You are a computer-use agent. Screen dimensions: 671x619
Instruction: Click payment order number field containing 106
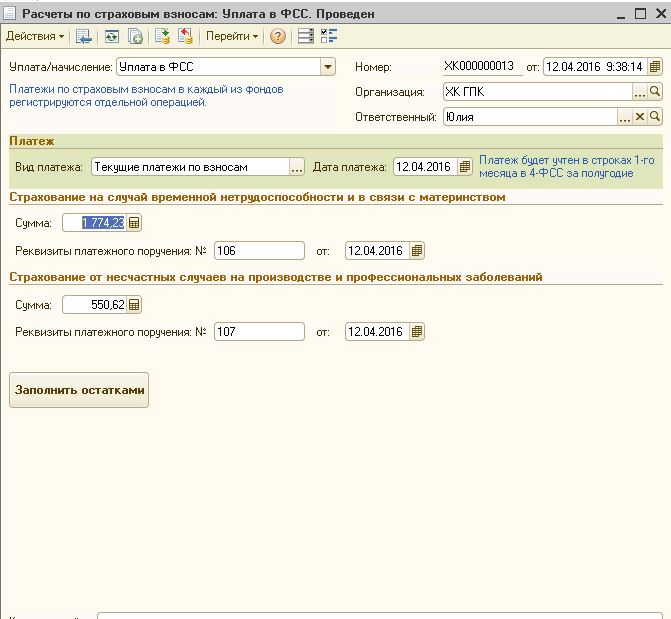click(258, 250)
